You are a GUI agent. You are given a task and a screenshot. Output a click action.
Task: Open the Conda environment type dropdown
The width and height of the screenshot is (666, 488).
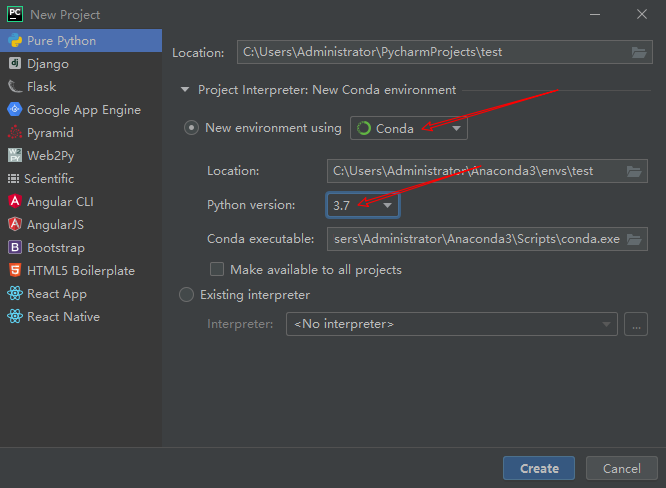point(409,128)
